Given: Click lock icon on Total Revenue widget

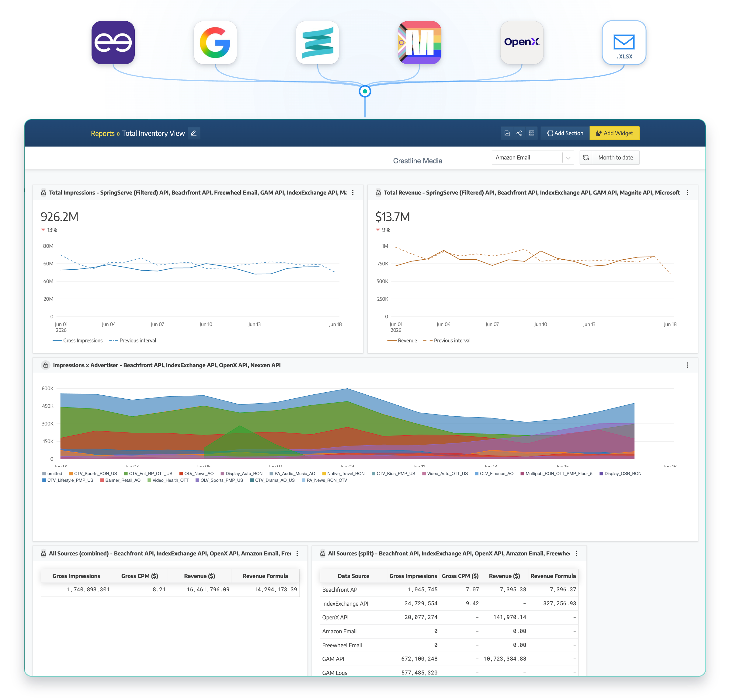Looking at the screenshot, I should [378, 193].
